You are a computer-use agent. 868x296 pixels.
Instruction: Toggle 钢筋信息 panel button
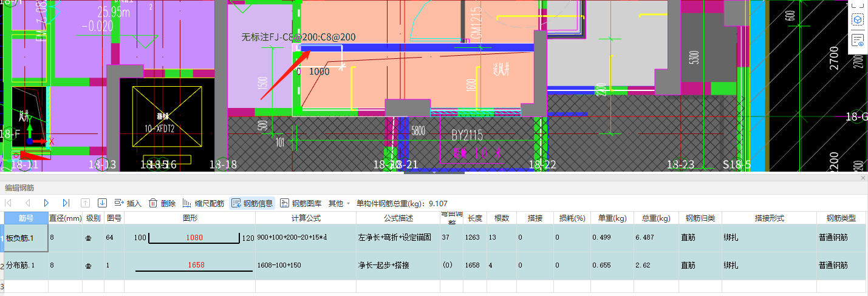[x=252, y=203]
